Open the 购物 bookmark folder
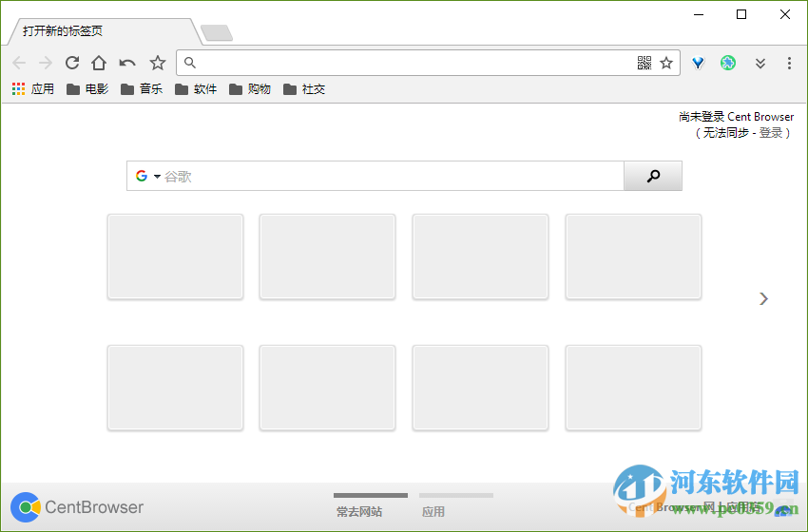Screen dimensions: 808x532 [x=250, y=89]
